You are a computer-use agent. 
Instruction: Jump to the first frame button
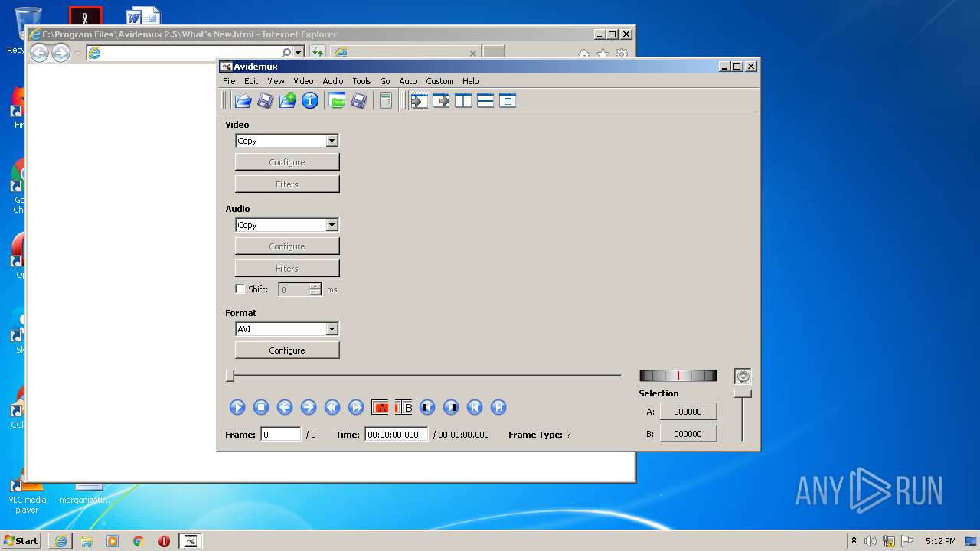click(475, 407)
